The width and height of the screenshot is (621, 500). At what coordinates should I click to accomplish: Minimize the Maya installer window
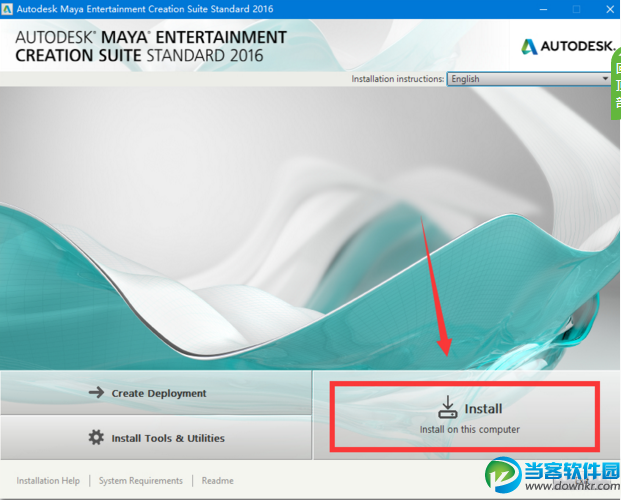[x=543, y=9]
